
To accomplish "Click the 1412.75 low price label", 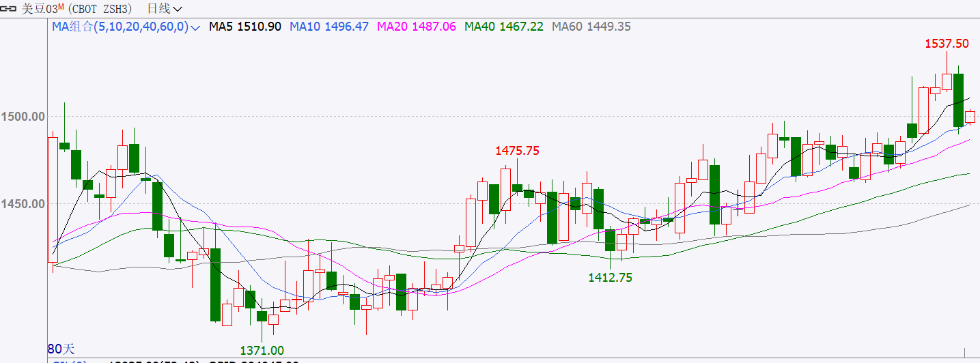I will coord(611,278).
